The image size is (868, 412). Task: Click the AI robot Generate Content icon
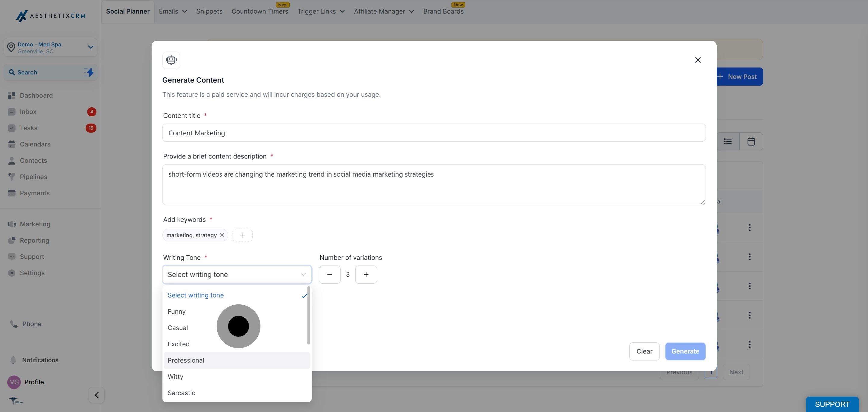[x=171, y=60]
